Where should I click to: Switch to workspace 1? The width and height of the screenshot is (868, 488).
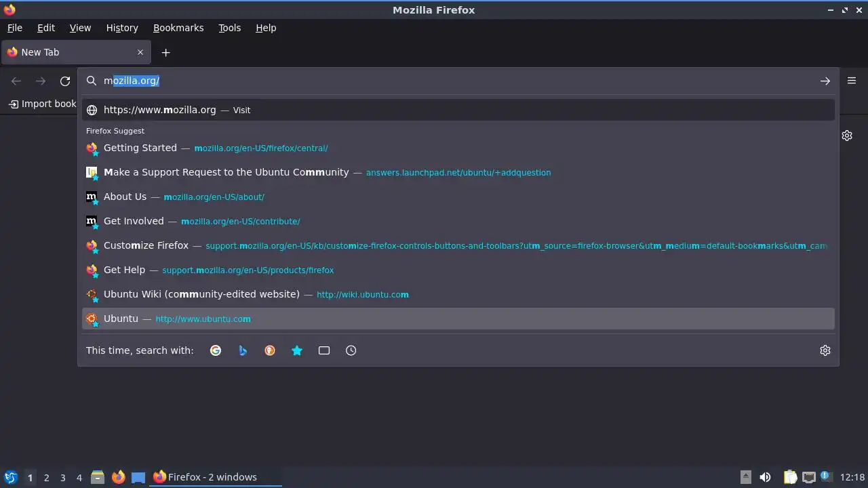pos(30,477)
